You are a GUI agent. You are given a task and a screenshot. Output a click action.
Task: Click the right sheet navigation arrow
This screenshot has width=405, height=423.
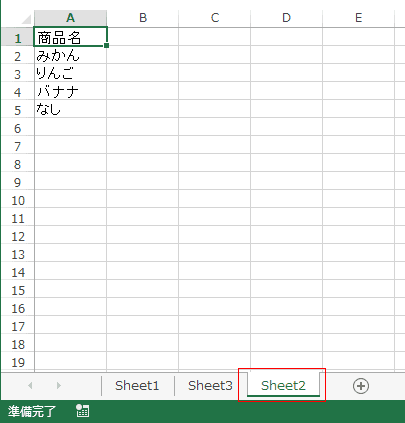tap(59, 386)
